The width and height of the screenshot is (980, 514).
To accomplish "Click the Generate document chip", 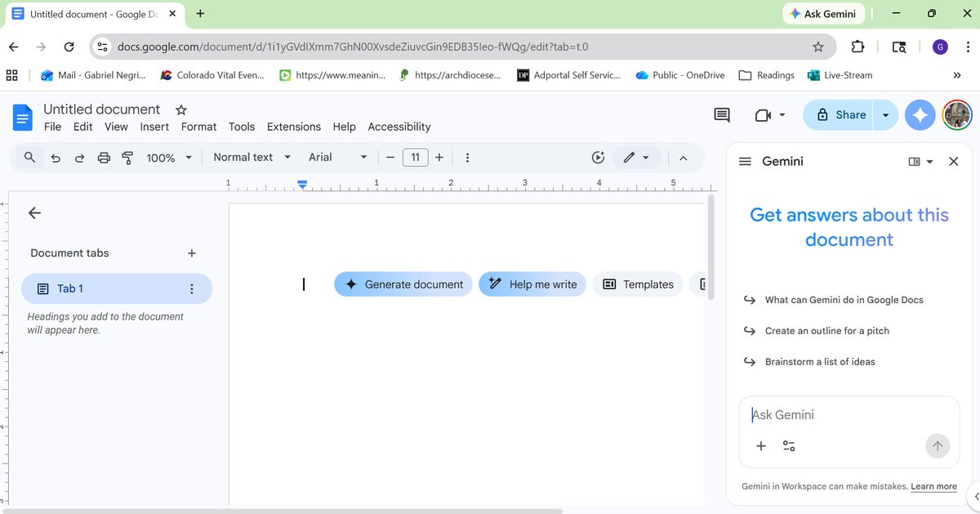I will coord(403,284).
